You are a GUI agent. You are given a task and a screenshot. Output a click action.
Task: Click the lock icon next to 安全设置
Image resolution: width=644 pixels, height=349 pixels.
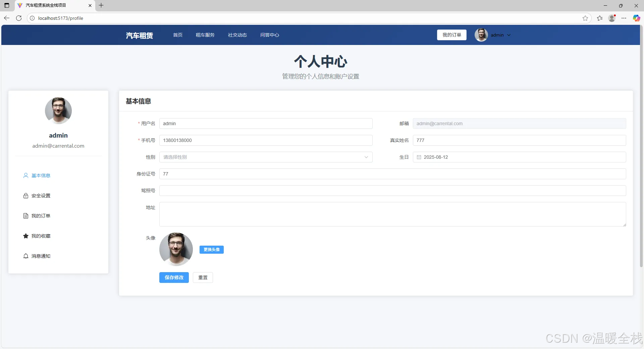pyautogui.click(x=26, y=196)
